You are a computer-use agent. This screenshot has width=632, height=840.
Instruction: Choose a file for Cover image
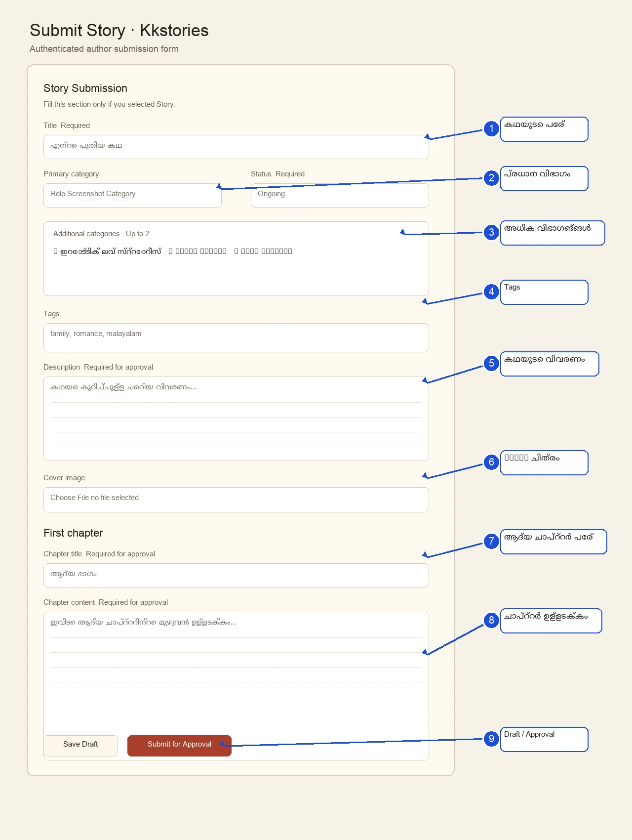click(236, 500)
